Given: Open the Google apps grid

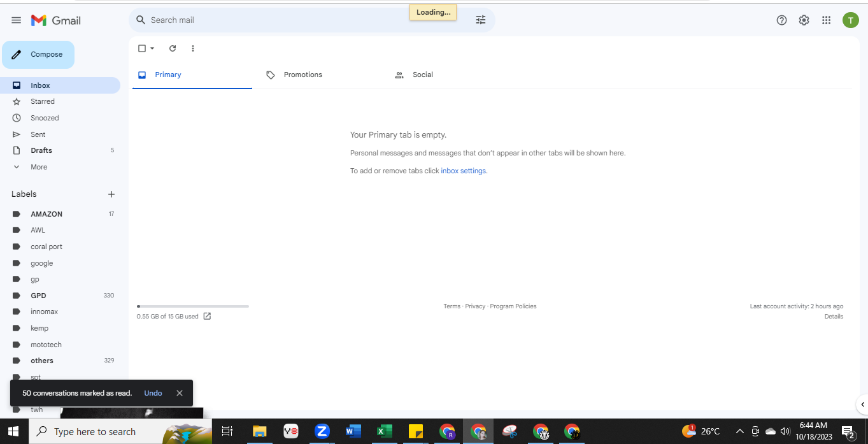Looking at the screenshot, I should point(826,20).
